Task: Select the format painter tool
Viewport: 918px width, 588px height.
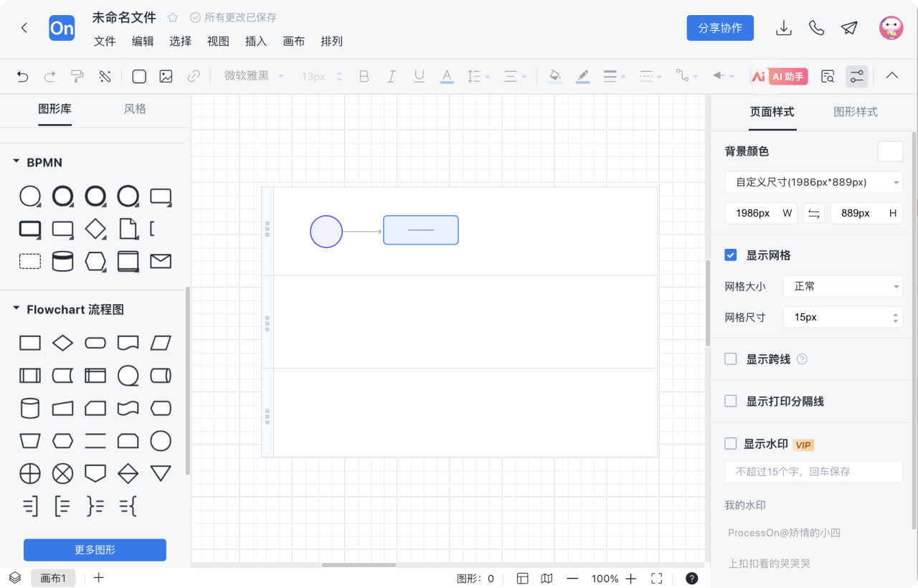Action: (77, 77)
